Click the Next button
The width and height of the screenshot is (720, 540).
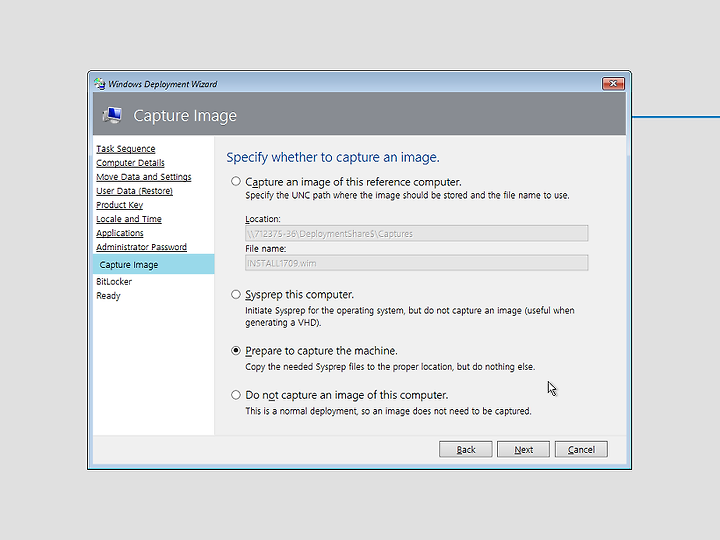click(523, 450)
